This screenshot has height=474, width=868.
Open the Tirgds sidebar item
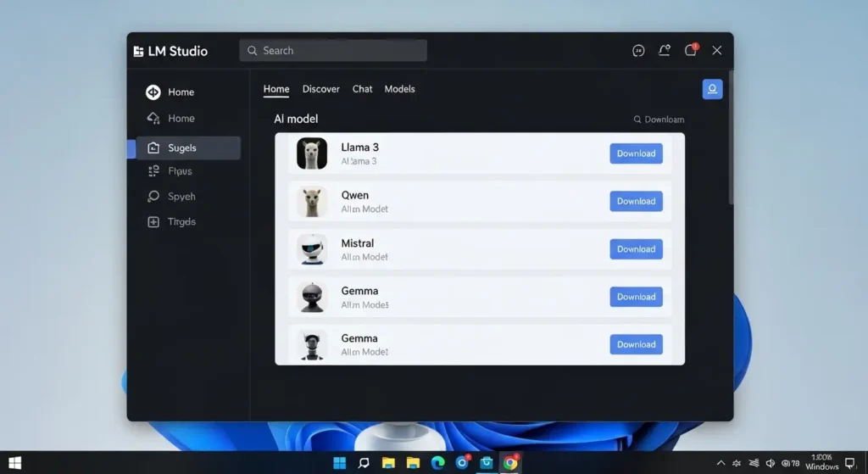pyautogui.click(x=171, y=221)
